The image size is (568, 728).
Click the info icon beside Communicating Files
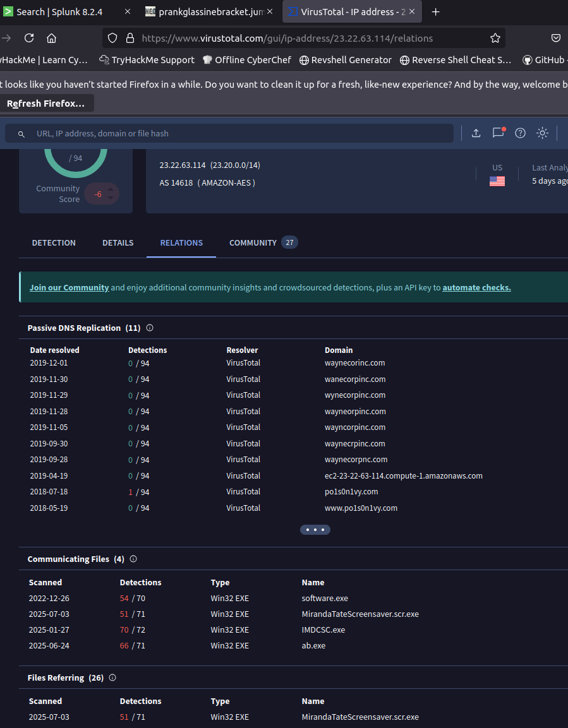point(133,559)
